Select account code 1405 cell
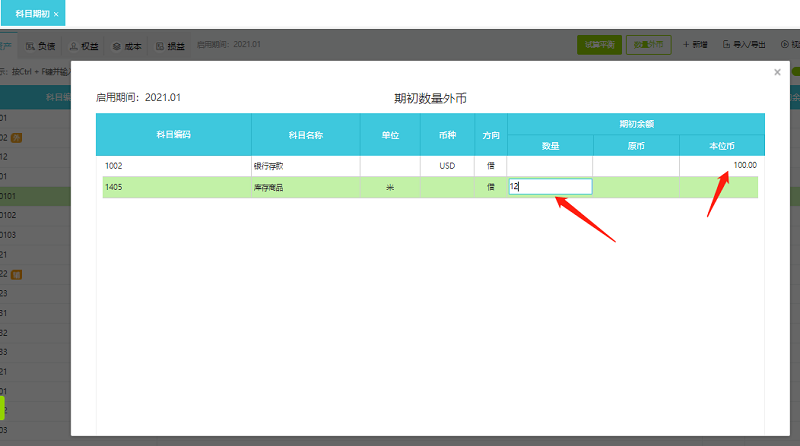This screenshot has height=446, width=800. tap(177, 187)
